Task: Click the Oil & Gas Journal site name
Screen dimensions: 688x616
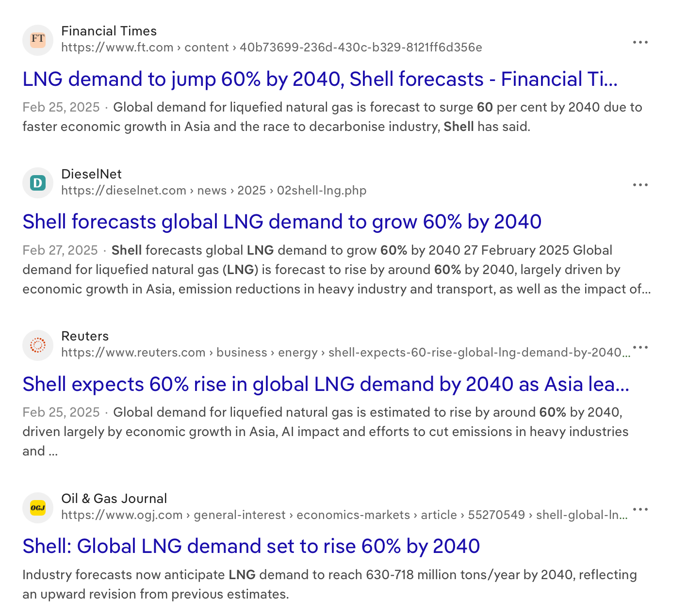Action: pyautogui.click(x=114, y=499)
